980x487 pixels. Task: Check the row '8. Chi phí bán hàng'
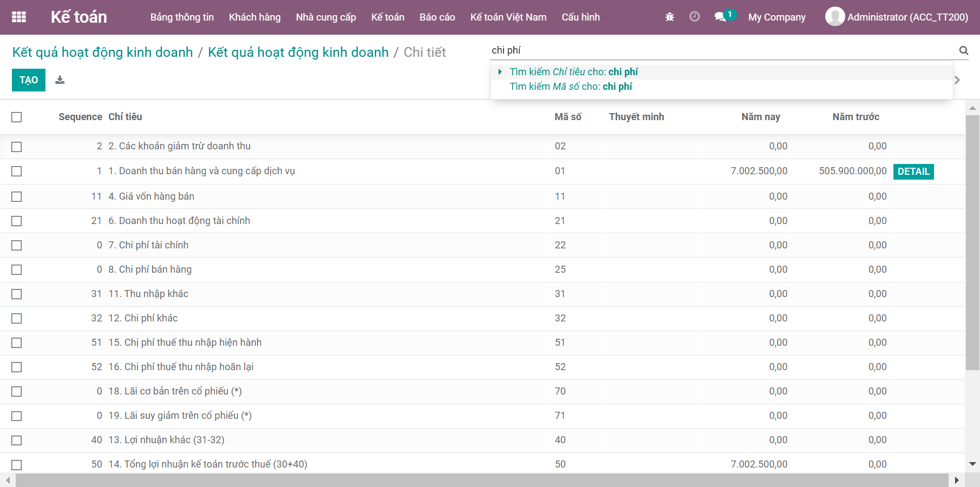17,270
